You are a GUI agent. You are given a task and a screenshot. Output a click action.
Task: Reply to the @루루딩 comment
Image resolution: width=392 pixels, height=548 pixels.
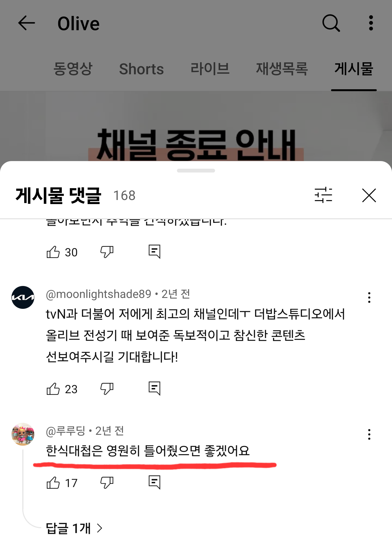[154, 482]
